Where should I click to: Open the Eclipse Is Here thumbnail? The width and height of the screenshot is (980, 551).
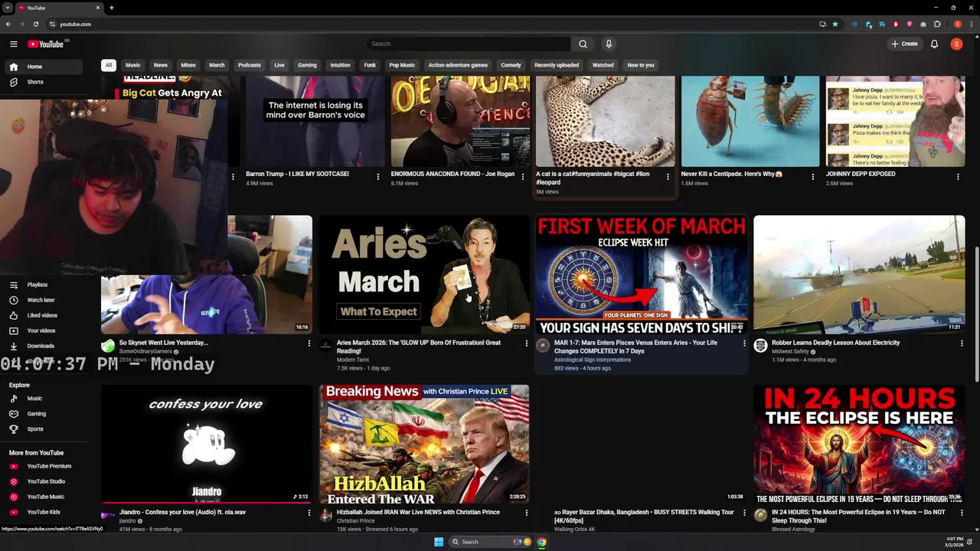(x=859, y=444)
